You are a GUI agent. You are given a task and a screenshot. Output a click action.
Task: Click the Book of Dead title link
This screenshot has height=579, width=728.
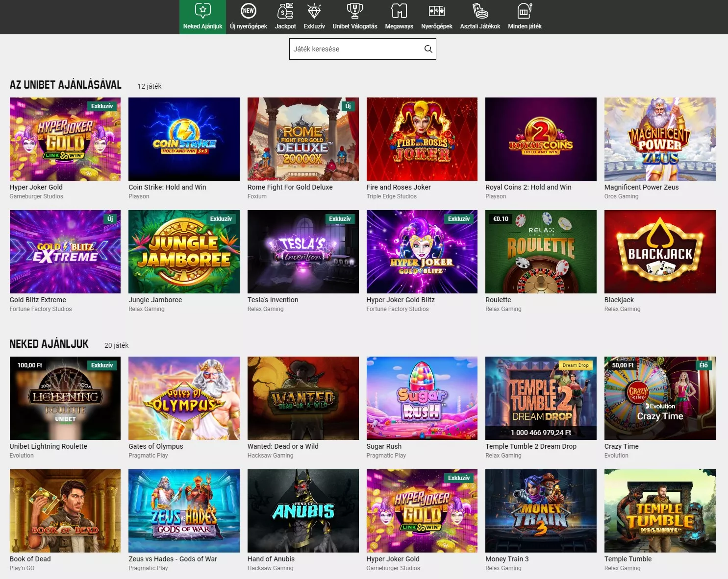29,559
